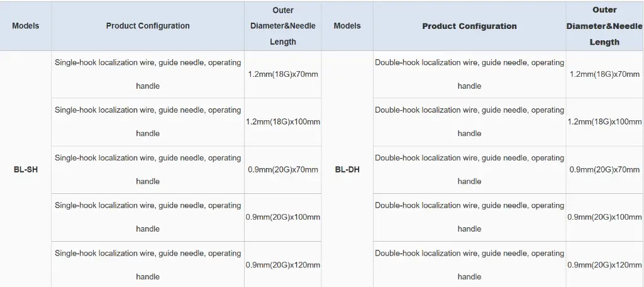Click the right Models column header

coord(347,26)
